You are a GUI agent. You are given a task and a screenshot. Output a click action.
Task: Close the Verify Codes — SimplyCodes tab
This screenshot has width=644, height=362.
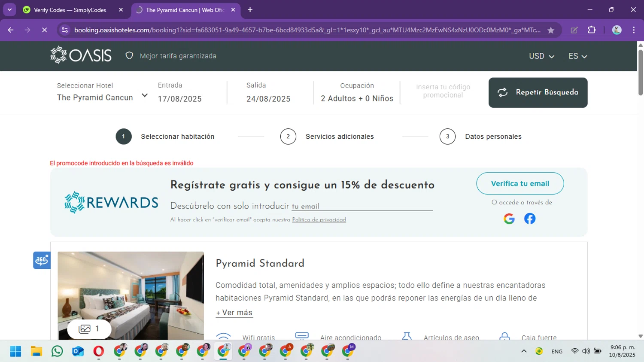[x=121, y=10]
